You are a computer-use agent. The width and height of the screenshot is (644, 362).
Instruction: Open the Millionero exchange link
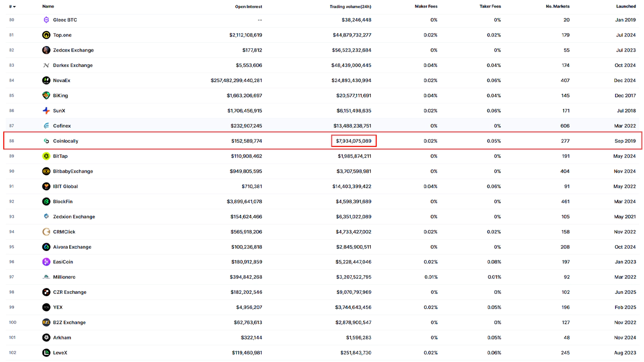click(x=64, y=277)
